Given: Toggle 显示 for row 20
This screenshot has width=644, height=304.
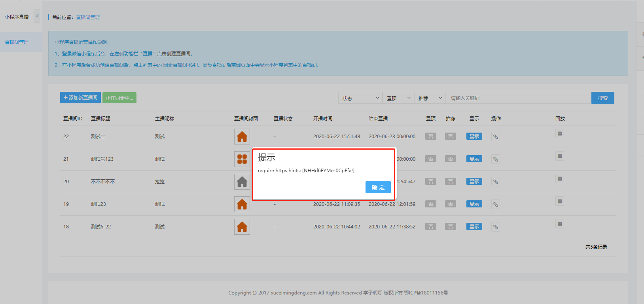Looking at the screenshot, I should pyautogui.click(x=474, y=181).
